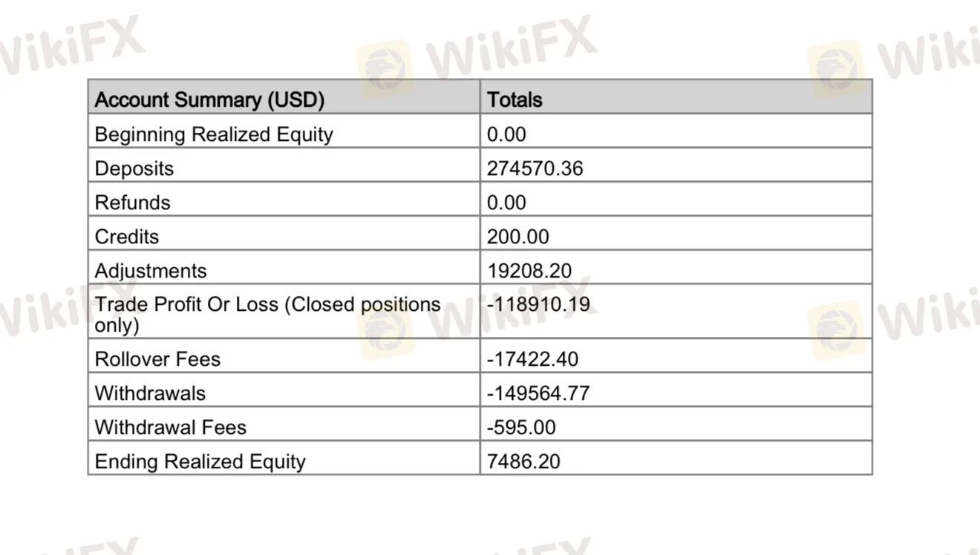This screenshot has width=980, height=555.
Task: Select the 200.00 credits value
Action: tap(517, 237)
